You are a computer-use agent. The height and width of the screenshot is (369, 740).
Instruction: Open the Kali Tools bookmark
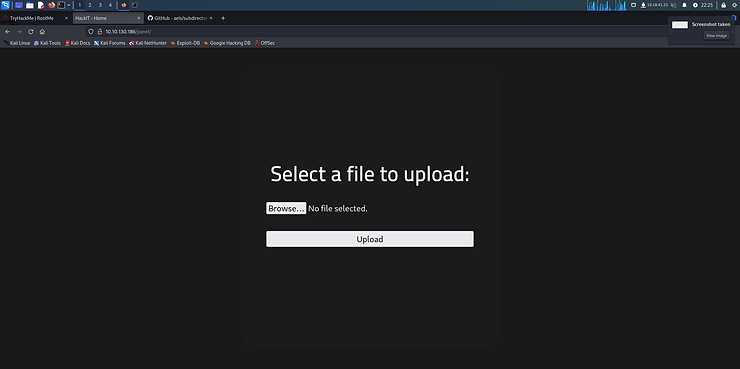pos(47,43)
